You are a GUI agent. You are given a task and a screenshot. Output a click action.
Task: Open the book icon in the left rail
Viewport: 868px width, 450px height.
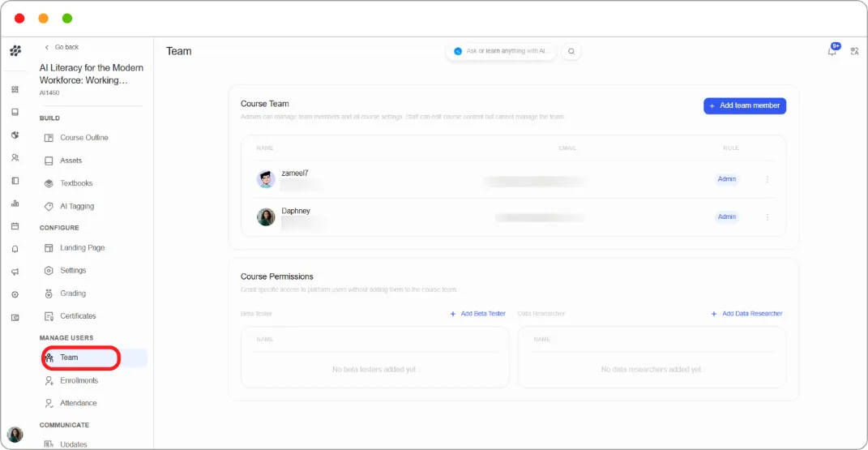coord(15,112)
